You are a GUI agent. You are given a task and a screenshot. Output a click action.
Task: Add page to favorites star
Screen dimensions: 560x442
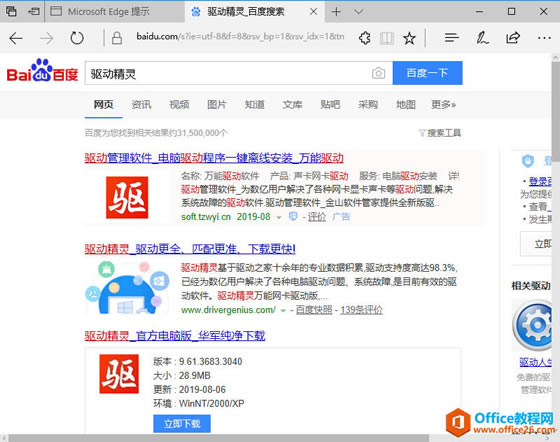click(409, 38)
